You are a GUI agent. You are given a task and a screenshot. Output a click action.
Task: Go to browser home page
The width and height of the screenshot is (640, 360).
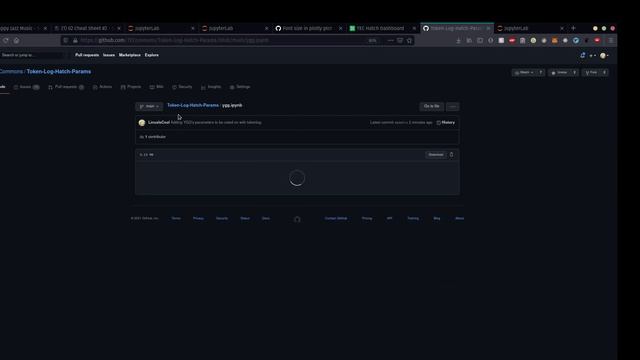(x=16, y=40)
